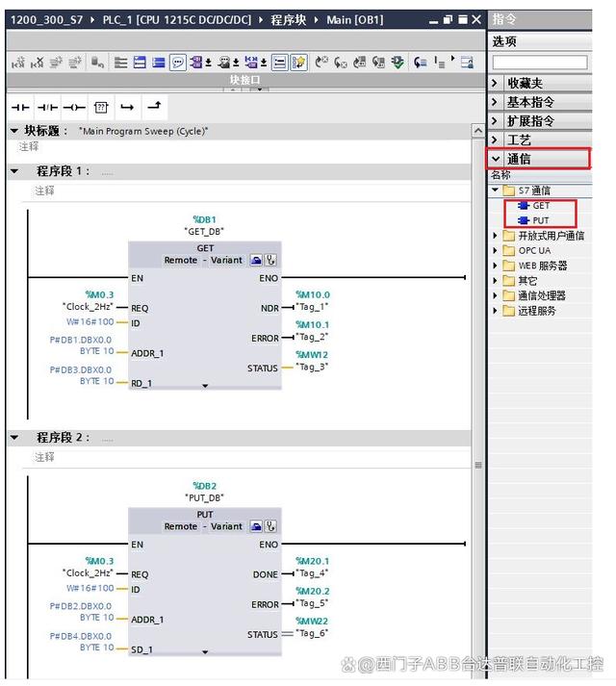Click the vertical scrollbar thumb

478,465
